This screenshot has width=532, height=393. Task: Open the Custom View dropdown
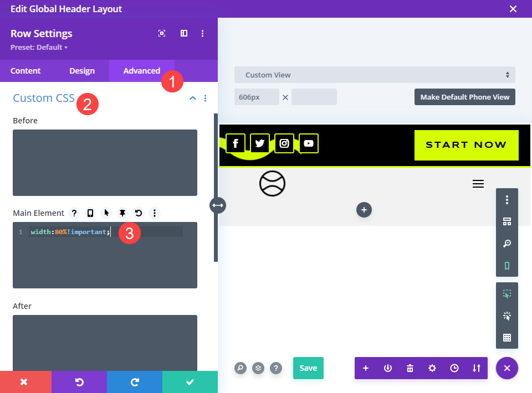[x=375, y=75]
